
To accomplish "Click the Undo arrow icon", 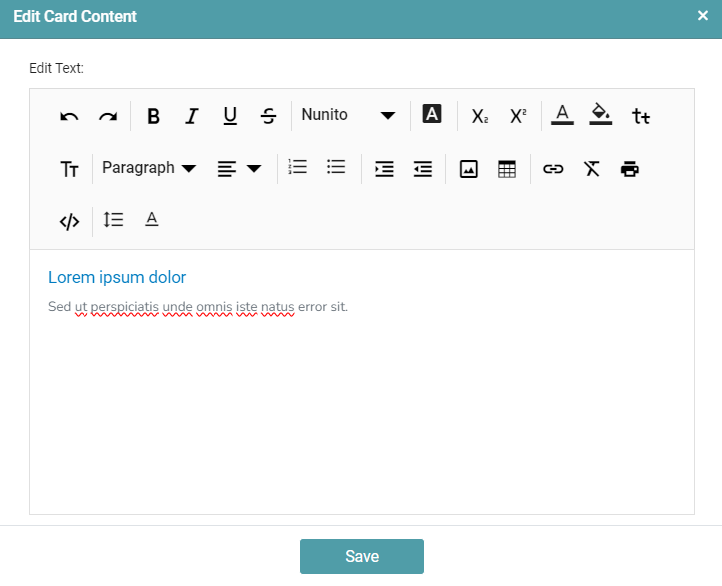I will (x=69, y=116).
